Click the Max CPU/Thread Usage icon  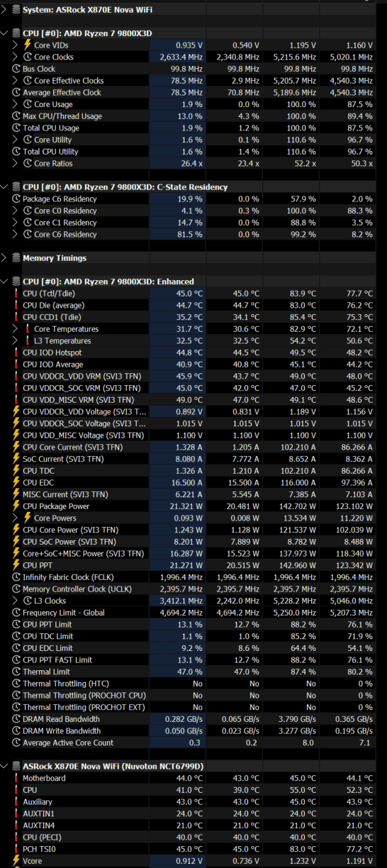(x=16, y=116)
